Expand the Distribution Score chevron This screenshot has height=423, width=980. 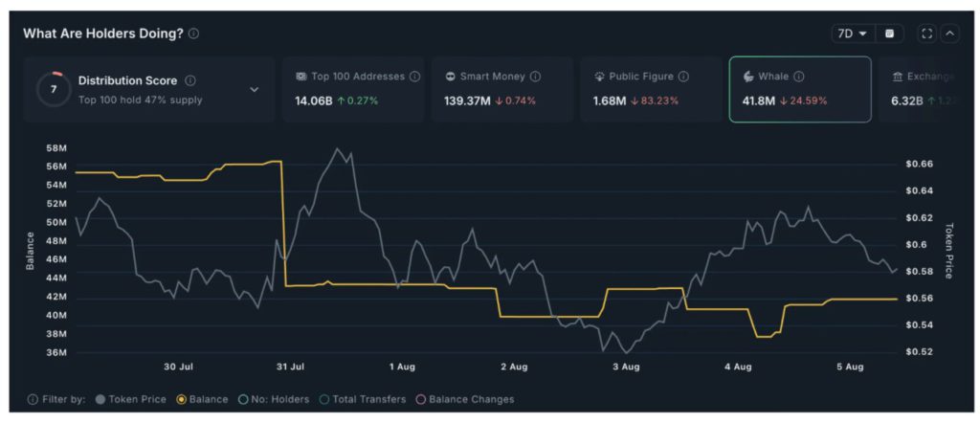pos(255,90)
